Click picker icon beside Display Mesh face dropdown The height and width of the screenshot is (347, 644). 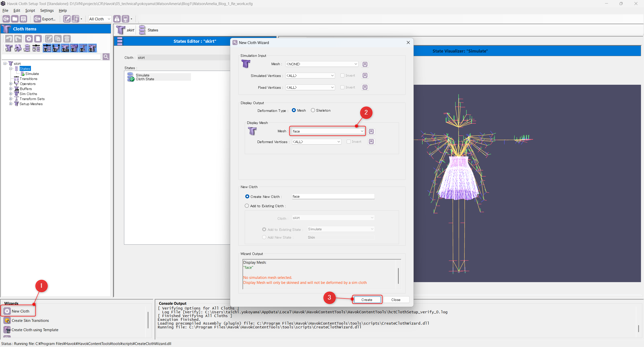371,131
